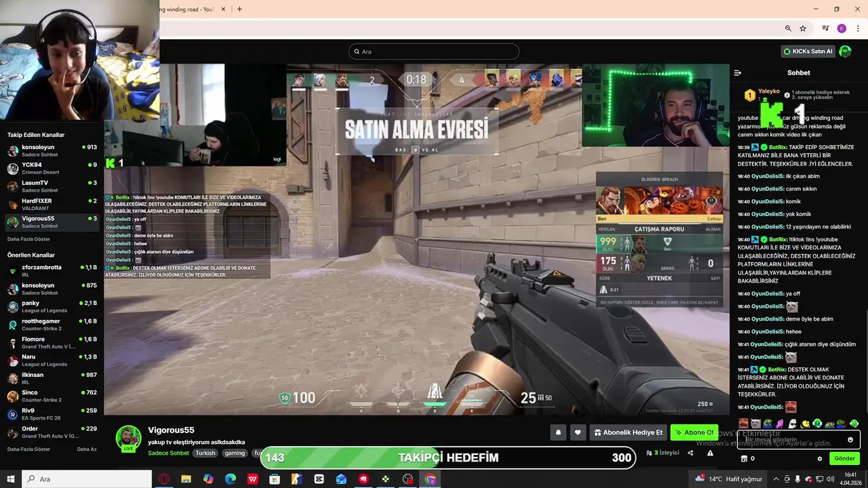The height and width of the screenshot is (488, 868).
Task: Select Vigorous55 in followed channels
Action: click(x=52, y=222)
